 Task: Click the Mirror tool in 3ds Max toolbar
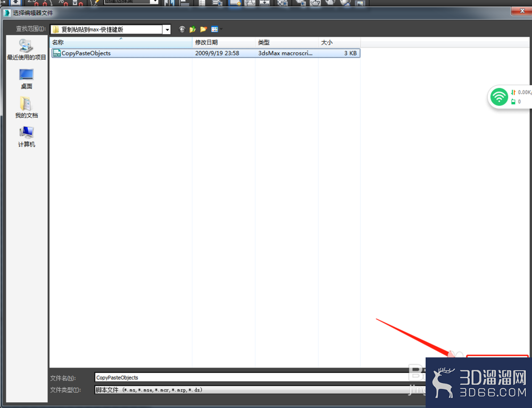[x=169, y=3]
